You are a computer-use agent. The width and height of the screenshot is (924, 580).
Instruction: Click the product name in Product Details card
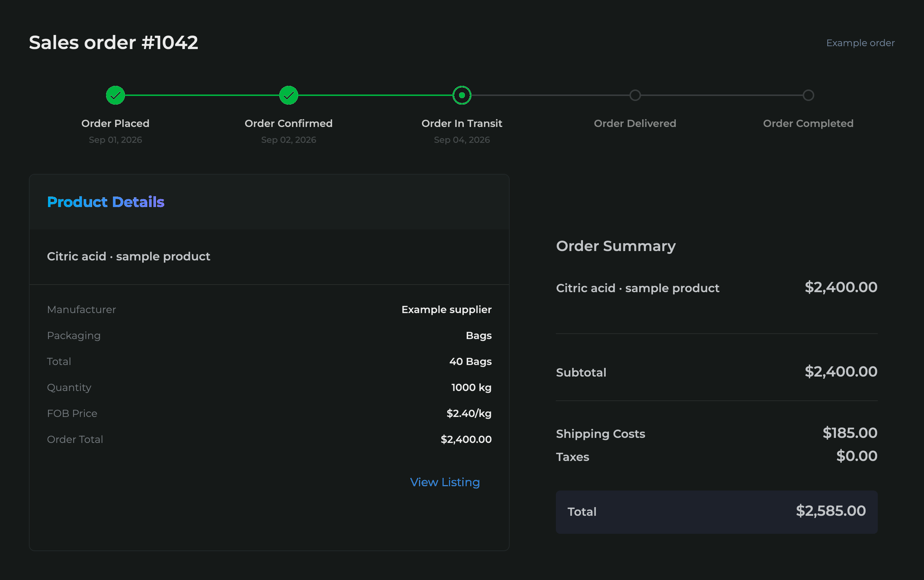coord(128,256)
